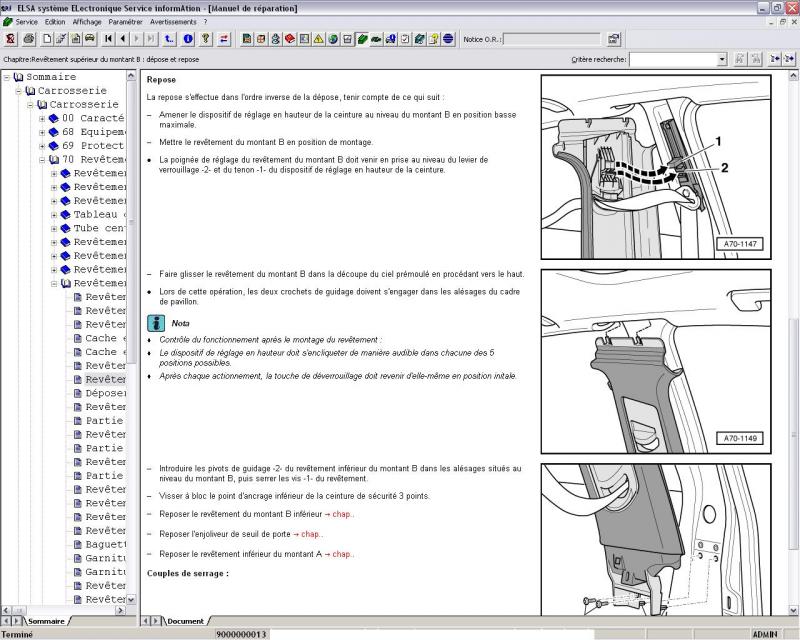
Task: Go to first page with skip-back arrow
Action: click(x=109, y=39)
